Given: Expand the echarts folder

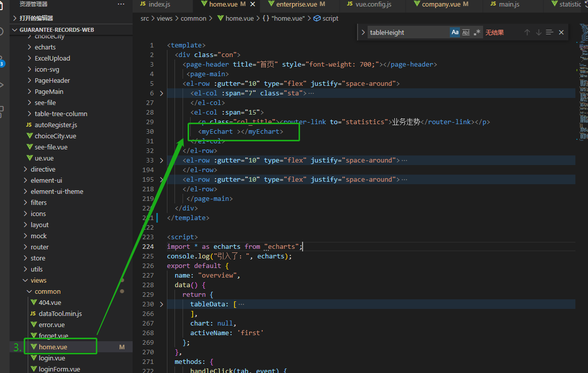Looking at the screenshot, I should (x=45, y=47).
